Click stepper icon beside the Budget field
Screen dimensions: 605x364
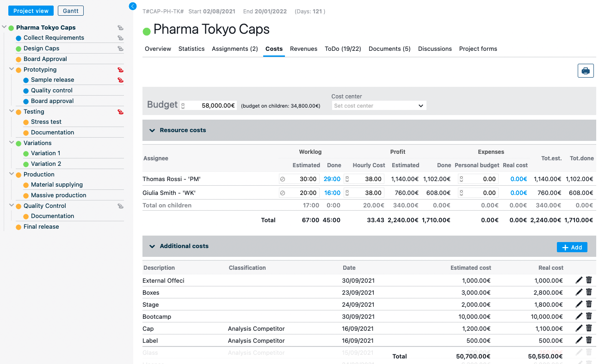pyautogui.click(x=183, y=106)
